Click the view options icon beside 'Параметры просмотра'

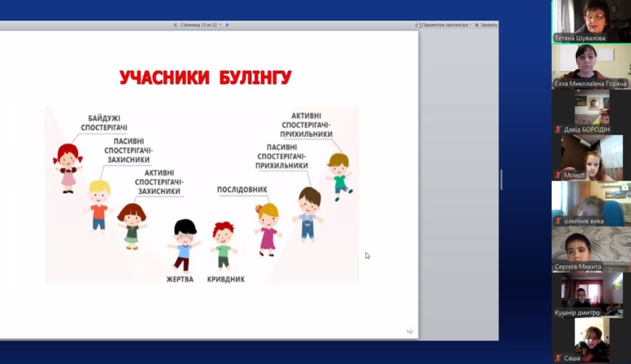click(418, 25)
